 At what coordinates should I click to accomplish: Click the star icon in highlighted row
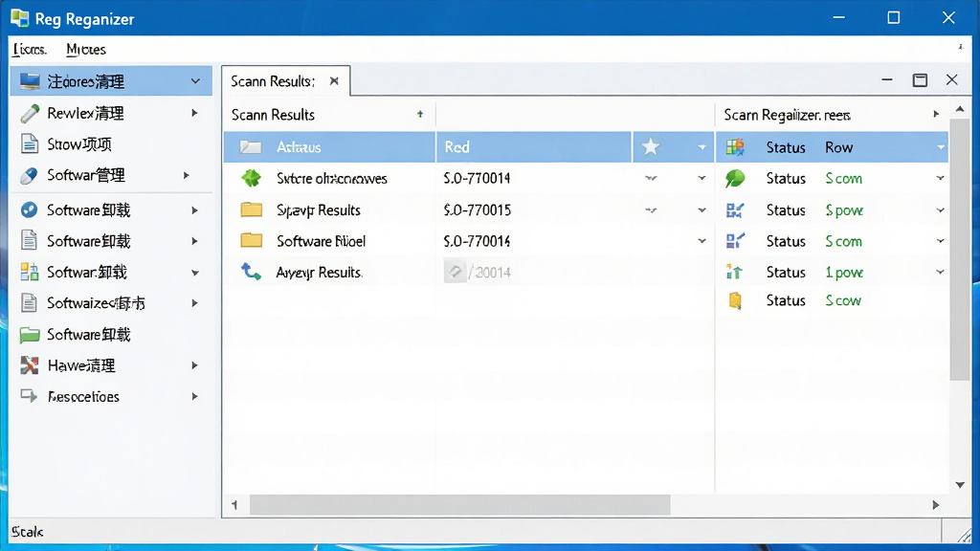coord(651,146)
